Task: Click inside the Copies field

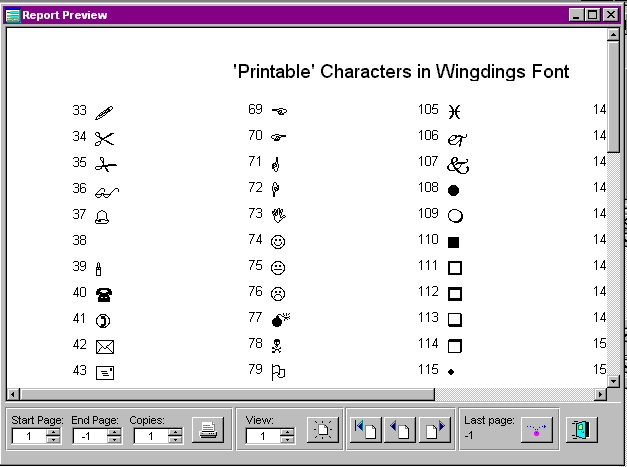Action: [151, 436]
